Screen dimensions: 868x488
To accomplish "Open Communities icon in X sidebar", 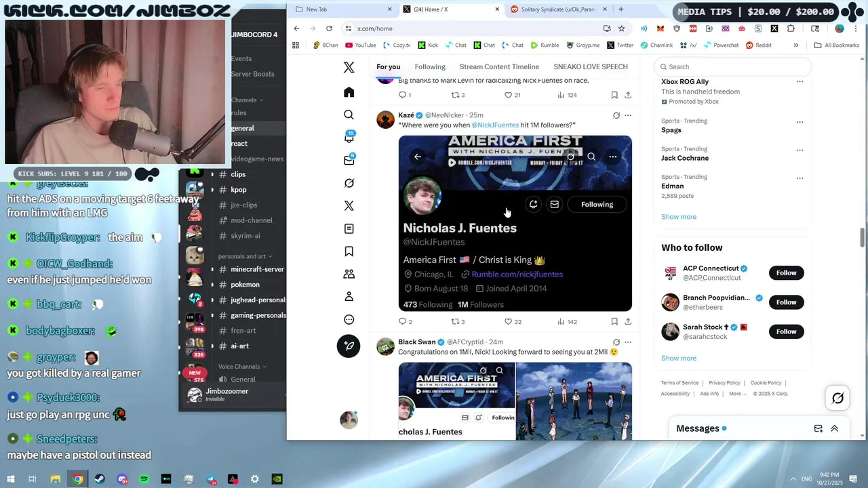I will [349, 274].
